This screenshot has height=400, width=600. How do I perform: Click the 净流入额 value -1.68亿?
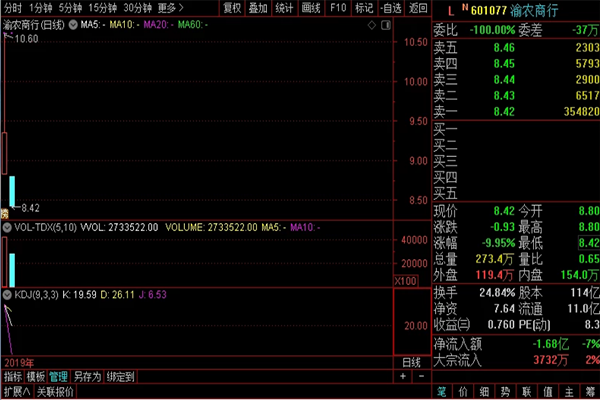coord(551,344)
